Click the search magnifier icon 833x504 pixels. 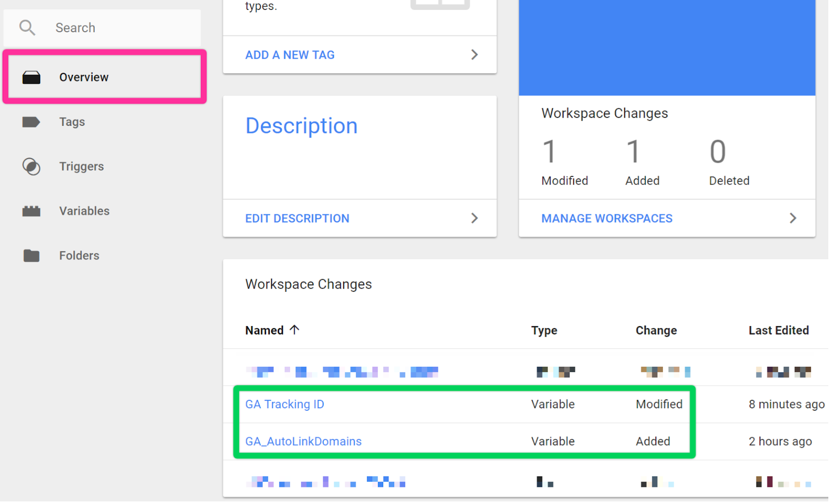pos(27,28)
